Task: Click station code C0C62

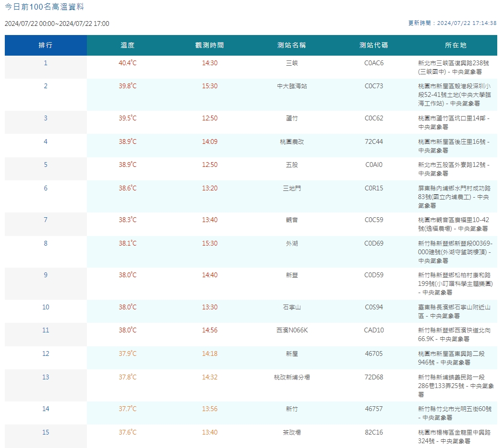Action: coord(374,118)
